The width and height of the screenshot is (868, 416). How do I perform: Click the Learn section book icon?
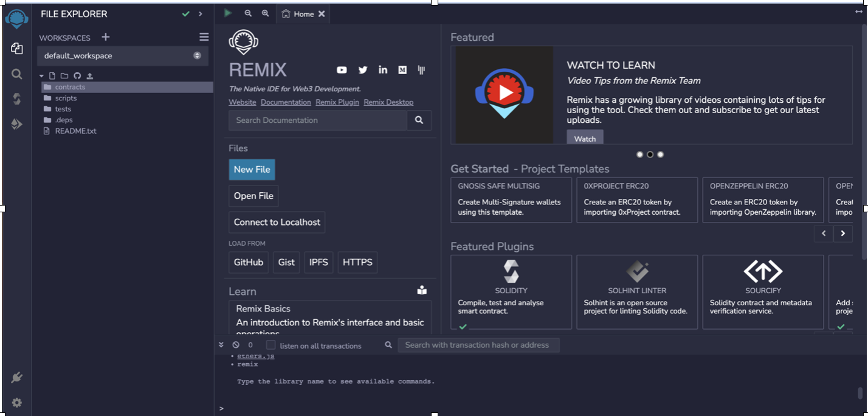(x=422, y=291)
